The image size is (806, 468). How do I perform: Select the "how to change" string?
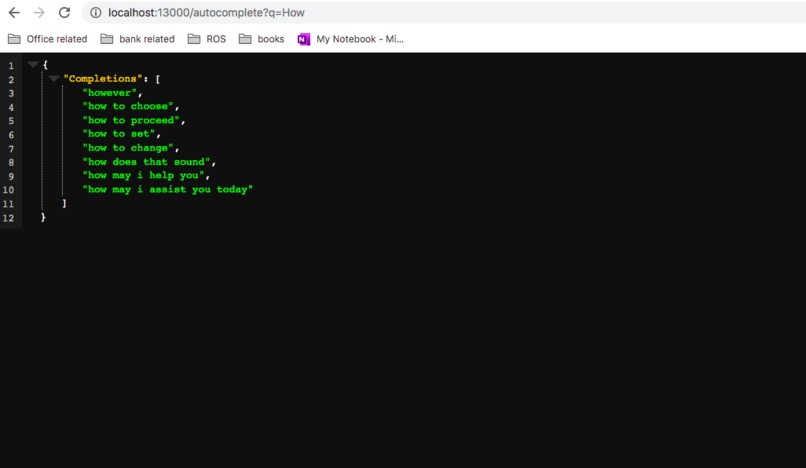(x=128, y=148)
